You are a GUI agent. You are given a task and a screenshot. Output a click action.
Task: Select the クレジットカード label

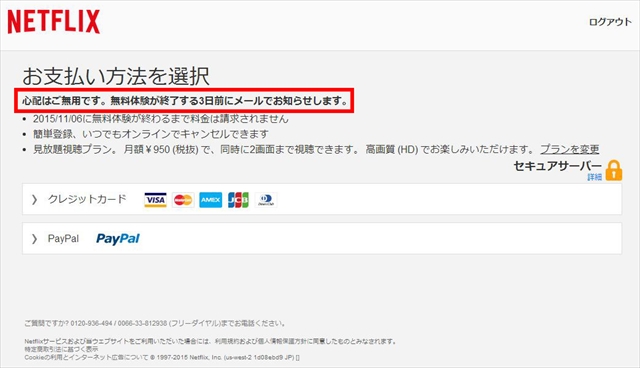pos(87,199)
